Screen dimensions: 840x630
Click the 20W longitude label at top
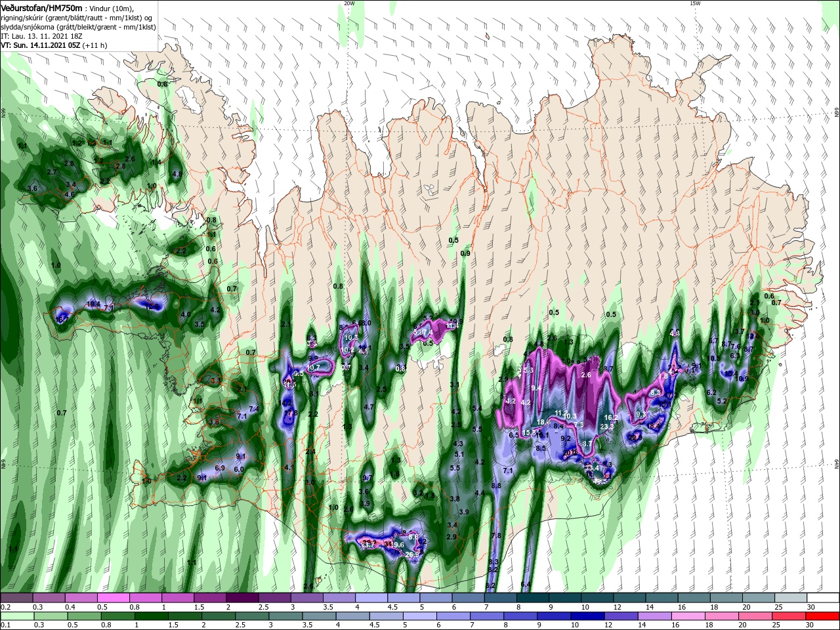pos(349,3)
